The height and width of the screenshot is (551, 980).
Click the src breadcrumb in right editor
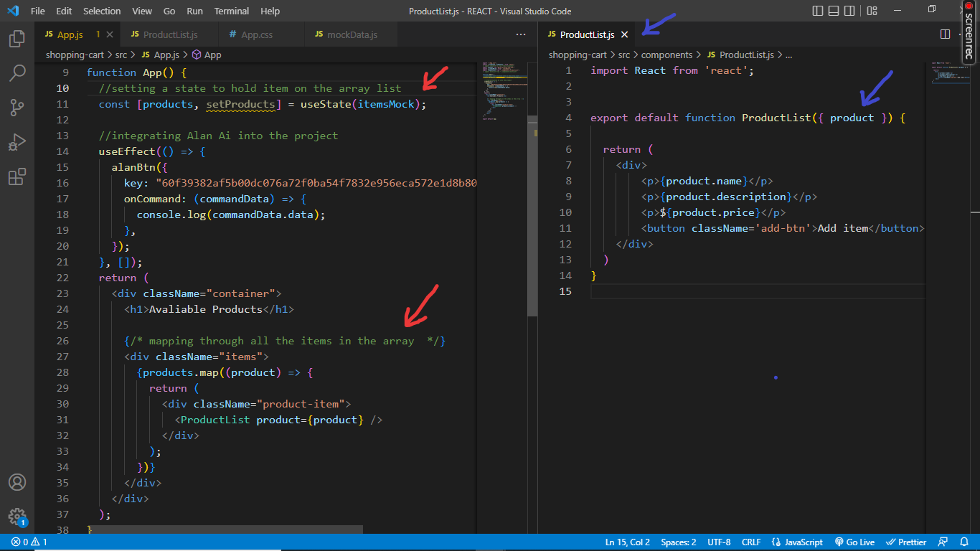[x=624, y=55]
